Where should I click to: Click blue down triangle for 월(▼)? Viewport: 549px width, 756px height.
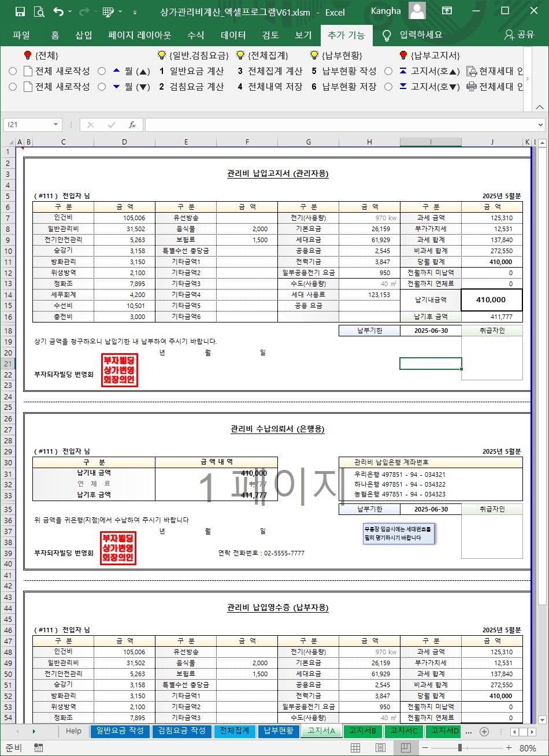(x=116, y=87)
